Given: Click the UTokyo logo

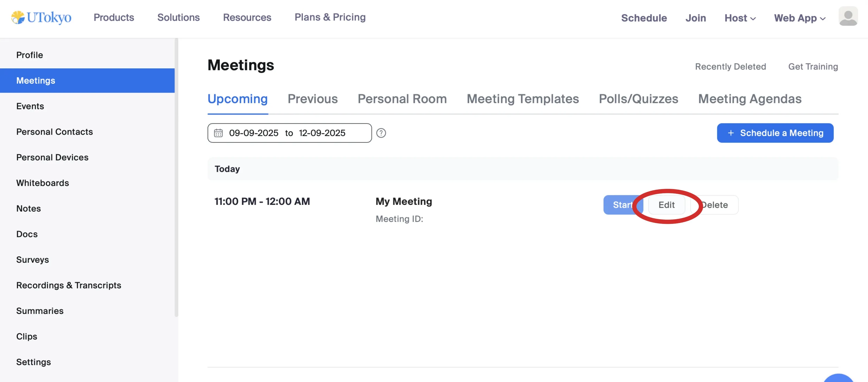Looking at the screenshot, I should pyautogui.click(x=41, y=18).
